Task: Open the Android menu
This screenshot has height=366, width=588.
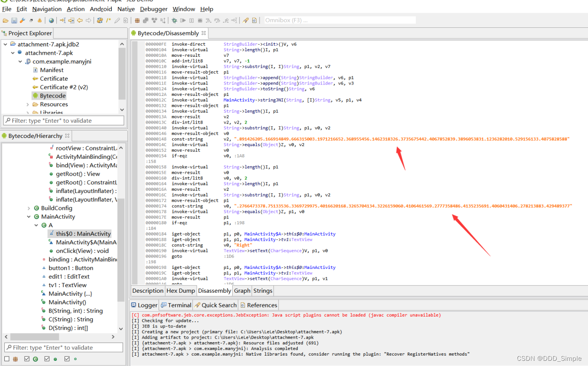Action: point(101,9)
